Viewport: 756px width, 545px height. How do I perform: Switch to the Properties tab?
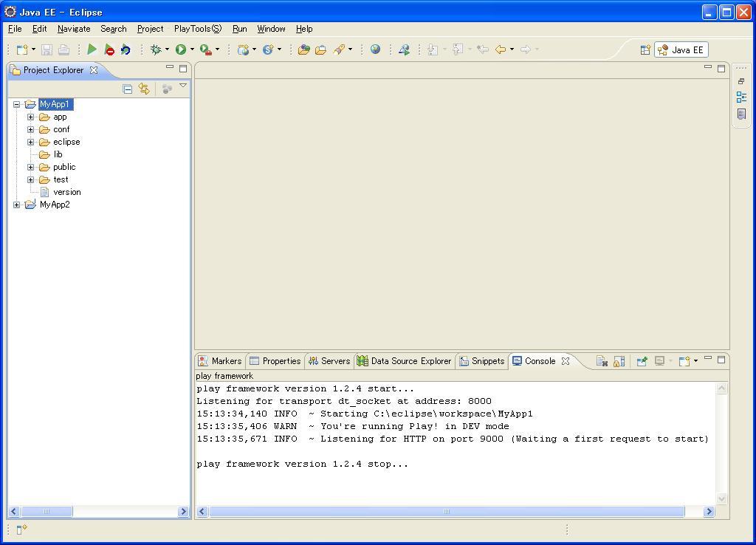275,361
